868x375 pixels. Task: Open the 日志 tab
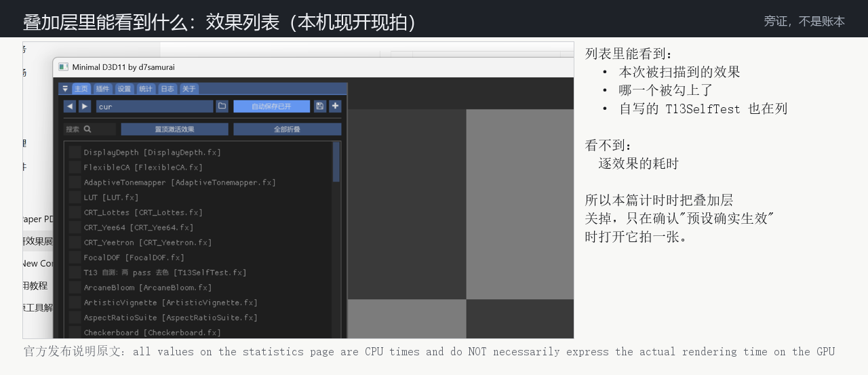167,89
